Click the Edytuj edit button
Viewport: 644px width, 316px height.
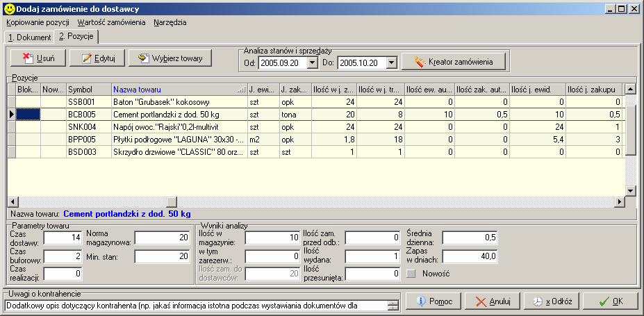point(97,58)
